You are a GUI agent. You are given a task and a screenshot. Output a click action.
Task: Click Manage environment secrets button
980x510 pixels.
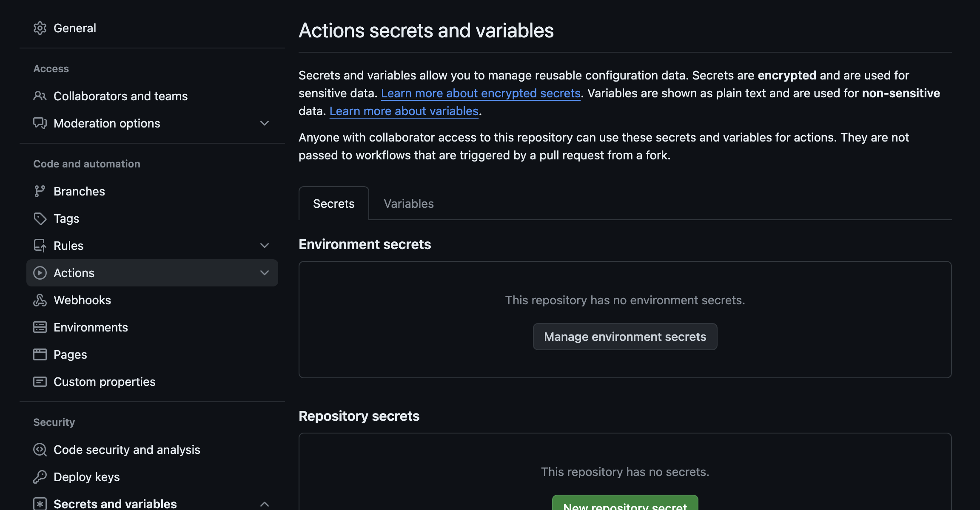(625, 337)
